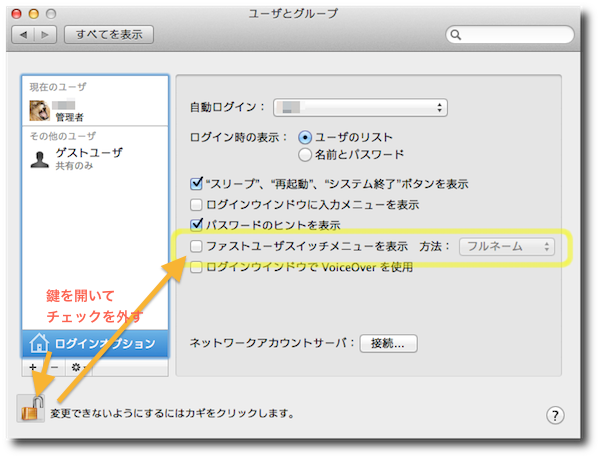
Task: Select 名前とパスワード radio button
Action: 305,155
